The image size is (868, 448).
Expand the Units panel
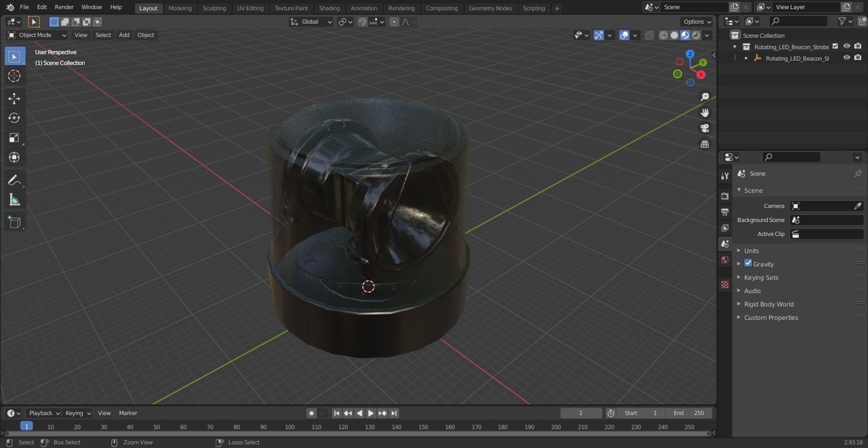pos(751,251)
